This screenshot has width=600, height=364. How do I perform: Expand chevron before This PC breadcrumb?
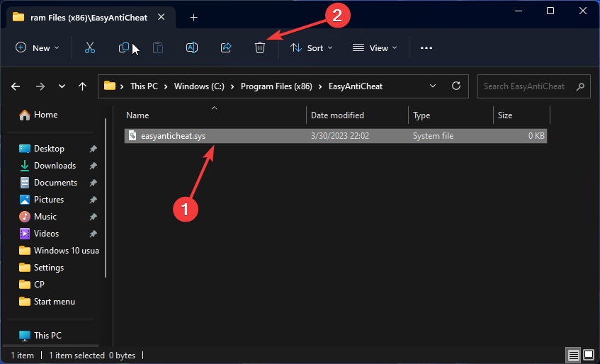pos(122,86)
